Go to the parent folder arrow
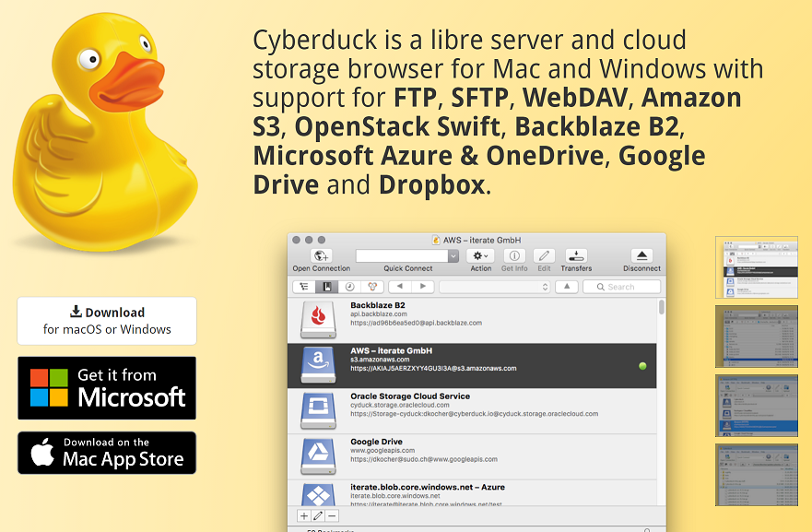812x532 pixels. coord(567,287)
